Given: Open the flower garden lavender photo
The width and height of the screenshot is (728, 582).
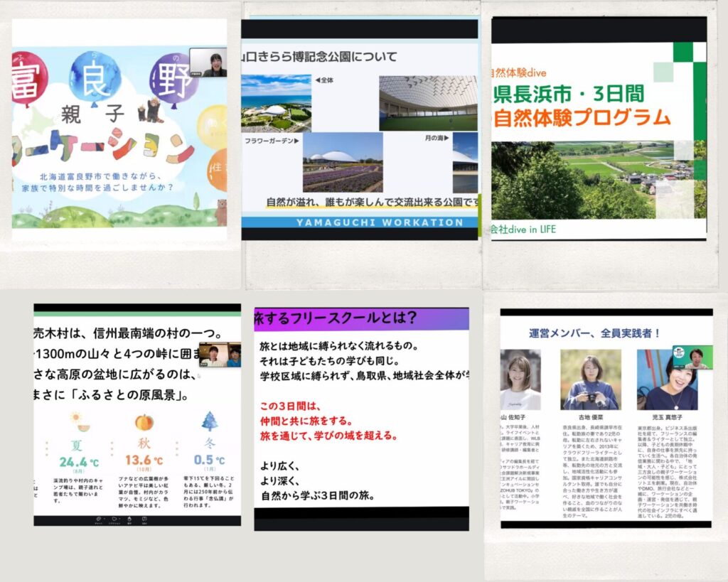Looking at the screenshot, I should click(x=342, y=163).
